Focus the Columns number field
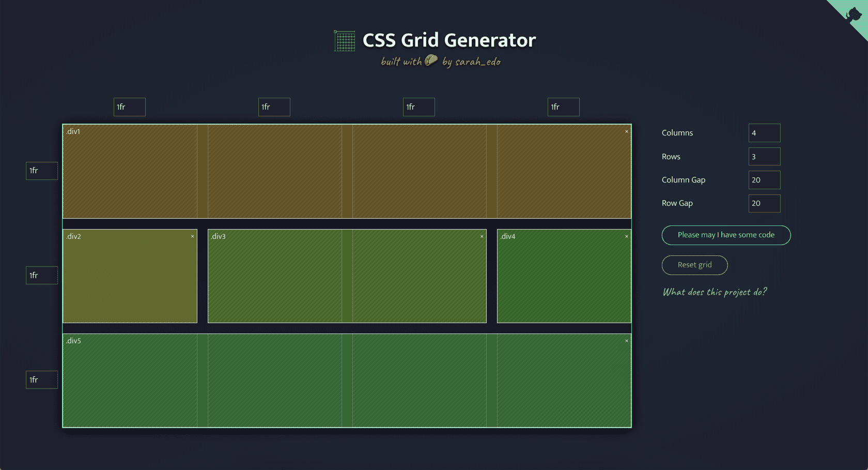Screen dimensions: 868x470 pos(764,133)
